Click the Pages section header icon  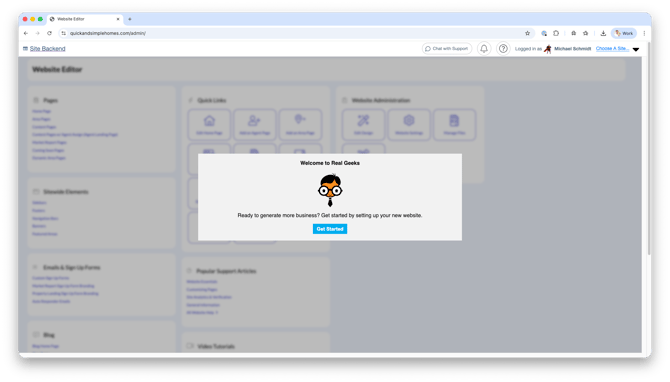pos(36,100)
